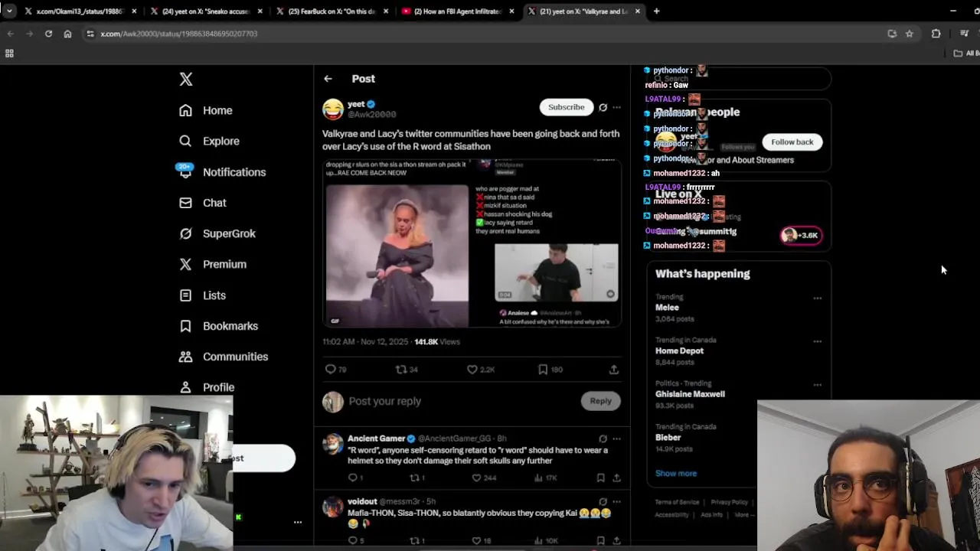Follow back yeet in Relevant people
980x551 pixels.
pos(792,142)
